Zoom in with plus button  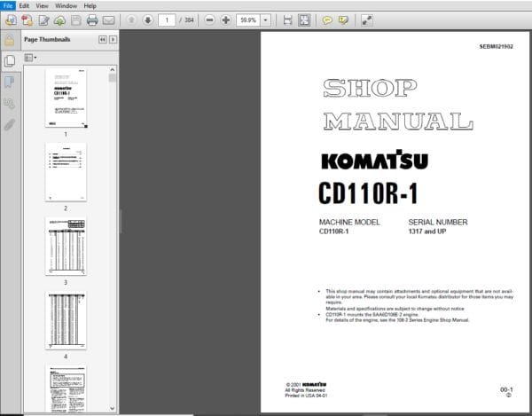[x=225, y=20]
